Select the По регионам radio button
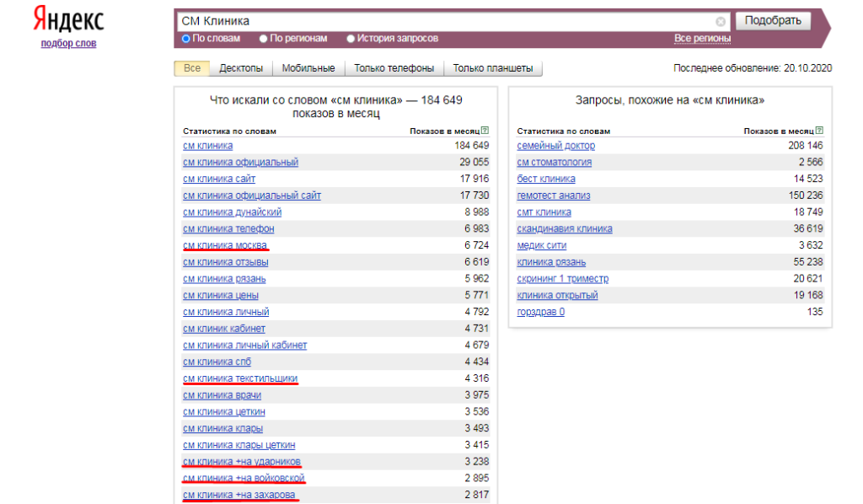The height and width of the screenshot is (504, 863). coord(263,39)
